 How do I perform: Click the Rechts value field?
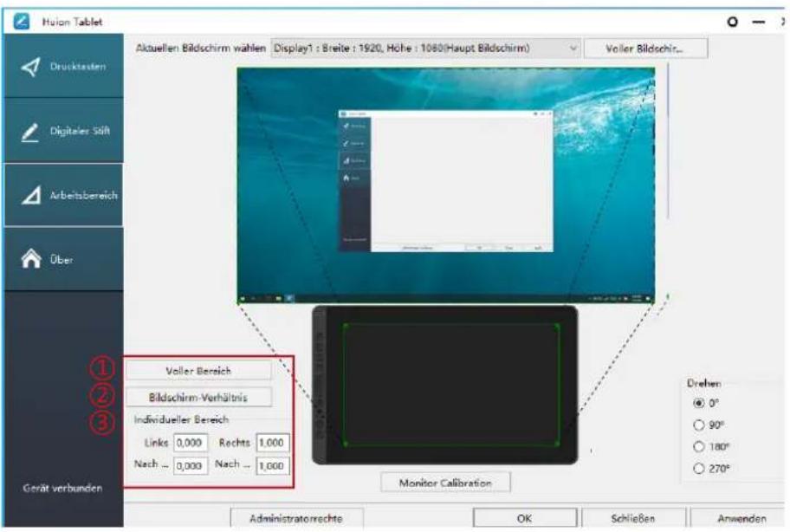click(x=273, y=443)
